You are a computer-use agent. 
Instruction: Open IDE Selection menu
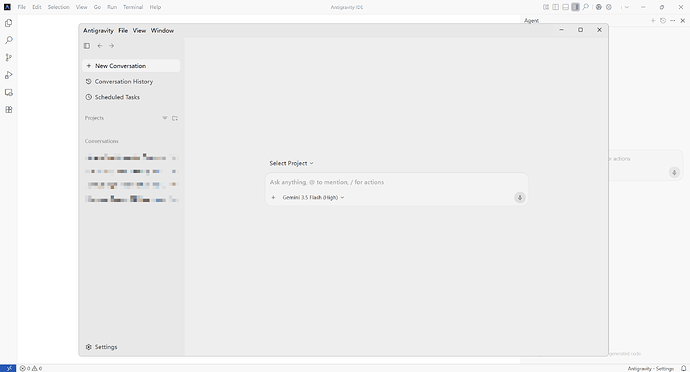(x=59, y=7)
